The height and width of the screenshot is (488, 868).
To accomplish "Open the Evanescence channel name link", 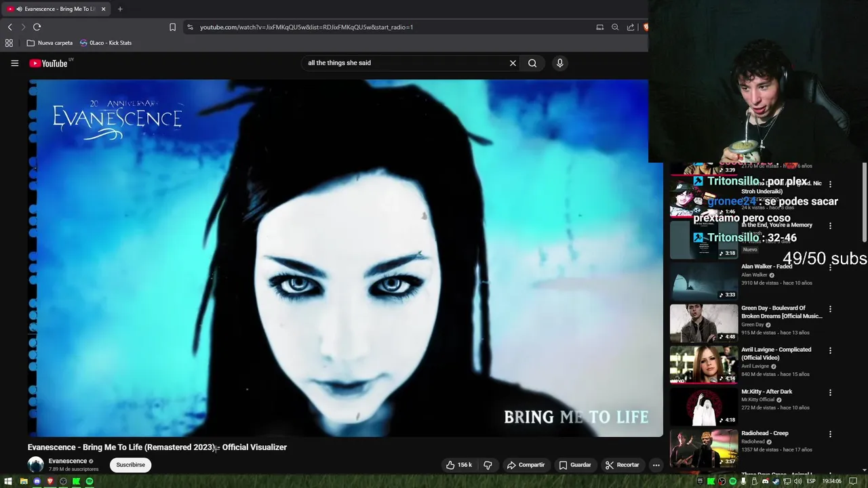I will 68,461.
